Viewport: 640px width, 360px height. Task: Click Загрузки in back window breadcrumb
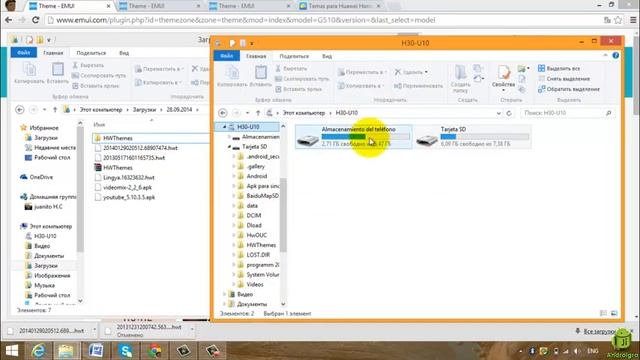144,110
